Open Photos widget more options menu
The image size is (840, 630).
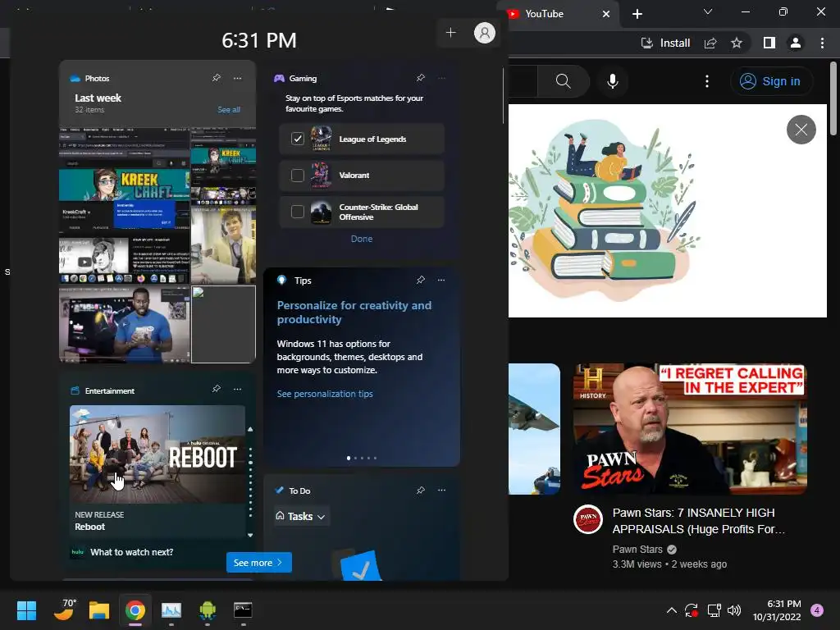click(237, 78)
